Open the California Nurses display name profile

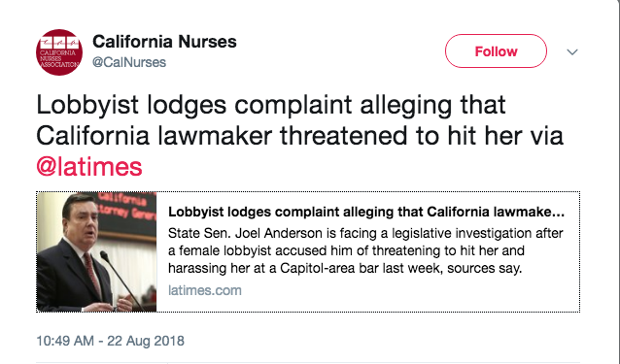pyautogui.click(x=164, y=42)
